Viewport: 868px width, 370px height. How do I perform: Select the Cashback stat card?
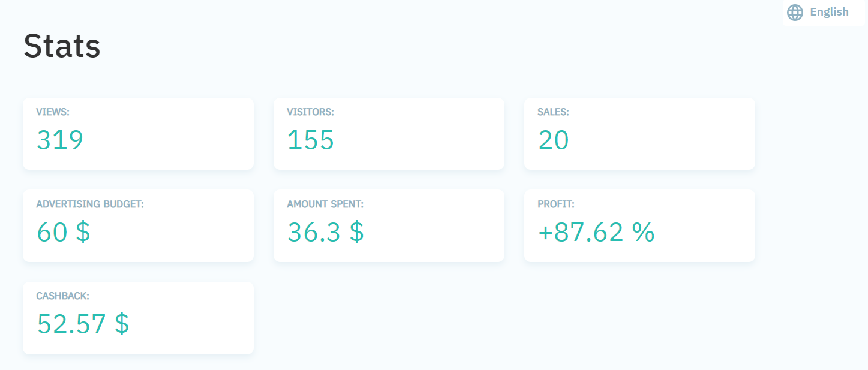point(138,318)
